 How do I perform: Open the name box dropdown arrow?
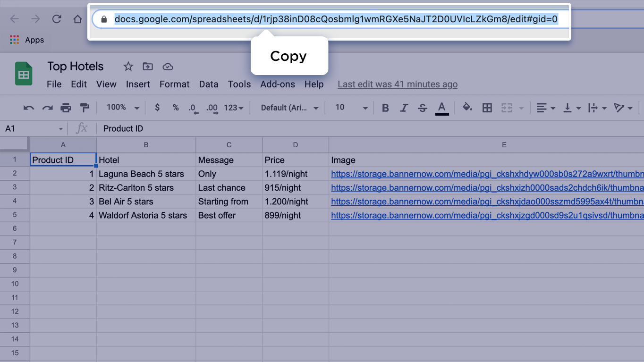tap(61, 129)
